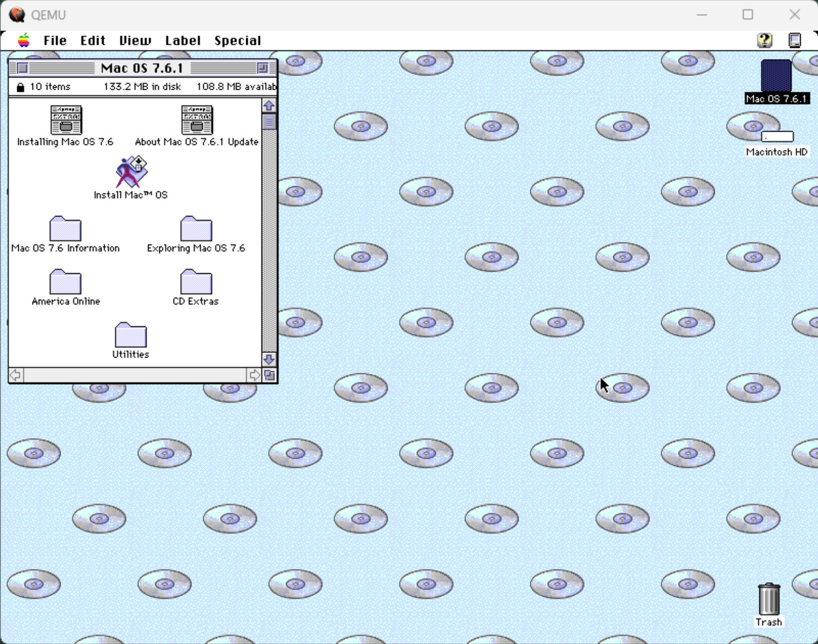Open the Label menu
This screenshot has height=644, width=818.
[x=183, y=40]
